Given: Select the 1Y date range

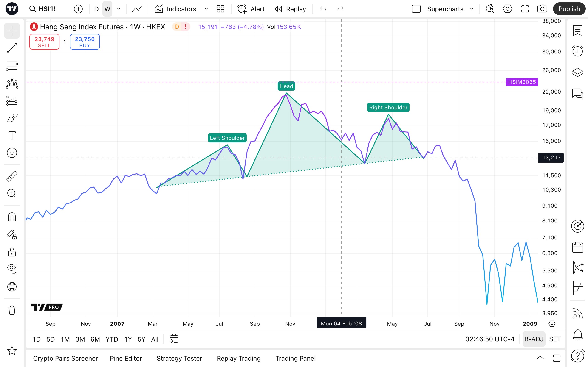Looking at the screenshot, I should 128,339.
